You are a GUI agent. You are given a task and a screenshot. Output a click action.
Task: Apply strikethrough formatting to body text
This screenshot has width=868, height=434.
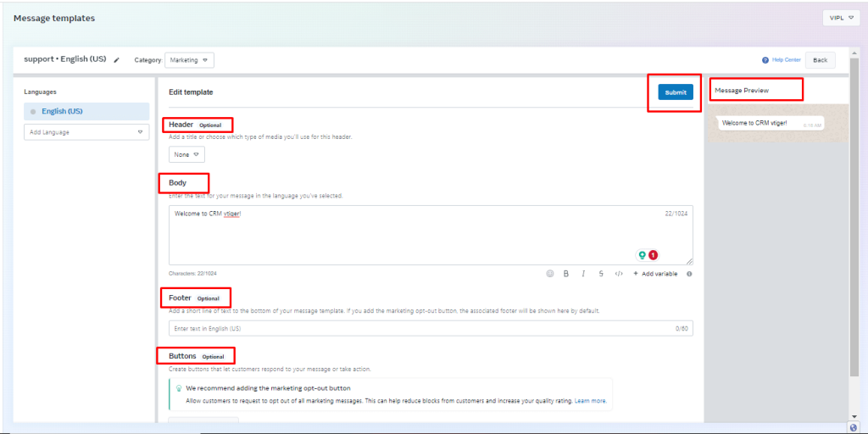tap(601, 274)
